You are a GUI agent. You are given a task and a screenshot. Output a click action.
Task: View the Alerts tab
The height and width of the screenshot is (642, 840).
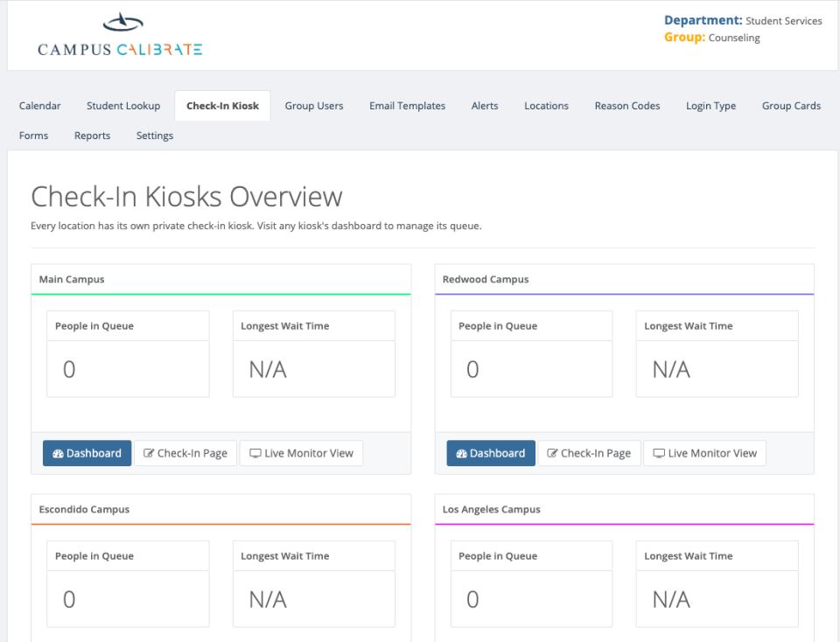pos(485,106)
